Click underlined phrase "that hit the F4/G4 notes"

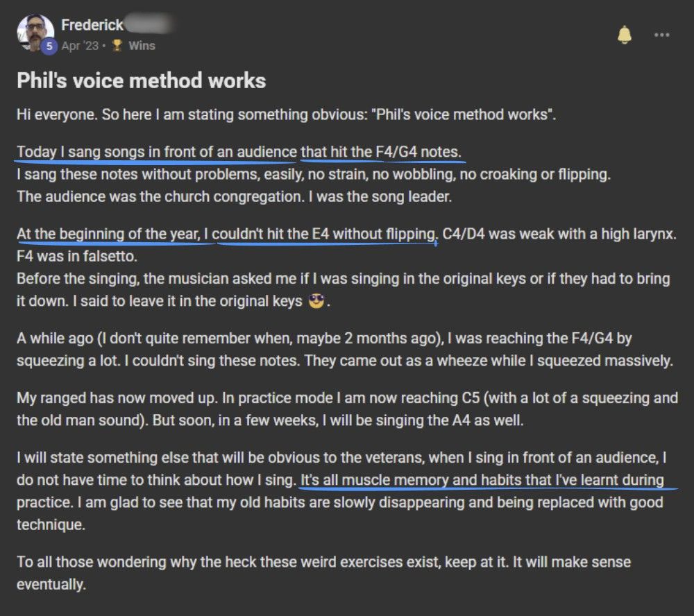(380, 152)
